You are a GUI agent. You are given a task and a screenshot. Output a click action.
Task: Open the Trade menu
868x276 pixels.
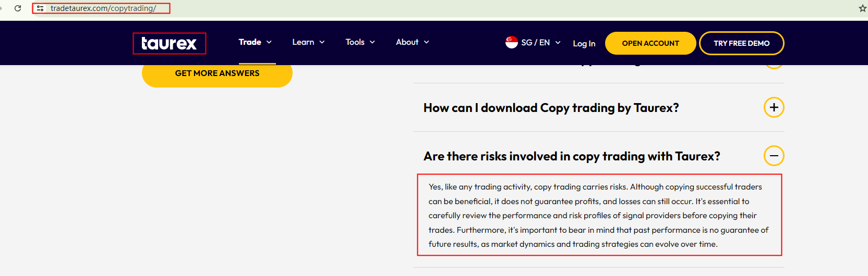click(250, 42)
